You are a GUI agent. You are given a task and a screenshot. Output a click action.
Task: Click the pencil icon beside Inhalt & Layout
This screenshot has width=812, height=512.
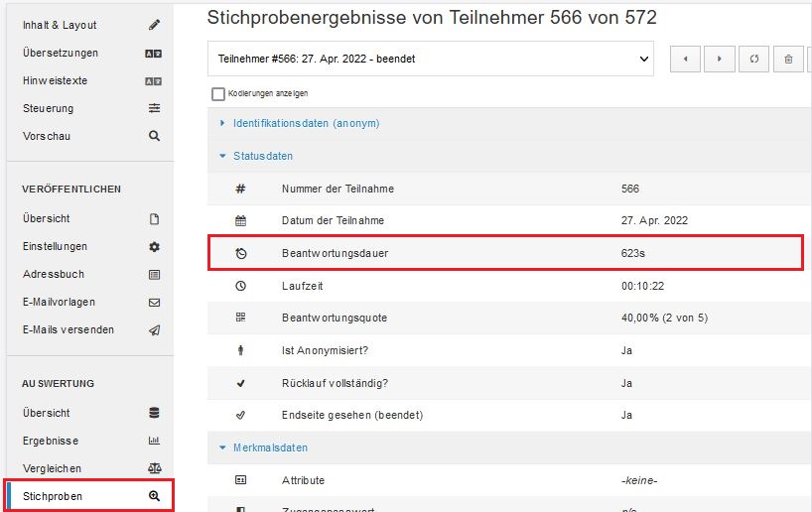coord(154,25)
